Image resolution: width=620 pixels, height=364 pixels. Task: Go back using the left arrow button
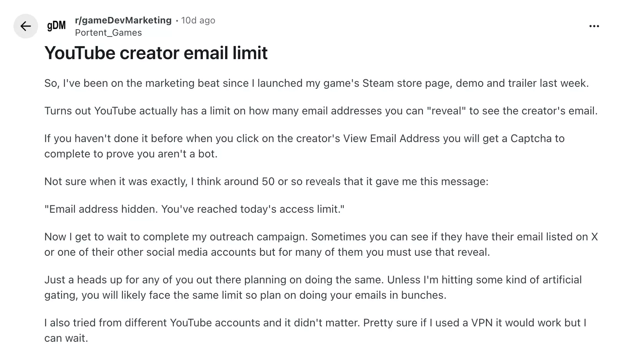tap(26, 26)
